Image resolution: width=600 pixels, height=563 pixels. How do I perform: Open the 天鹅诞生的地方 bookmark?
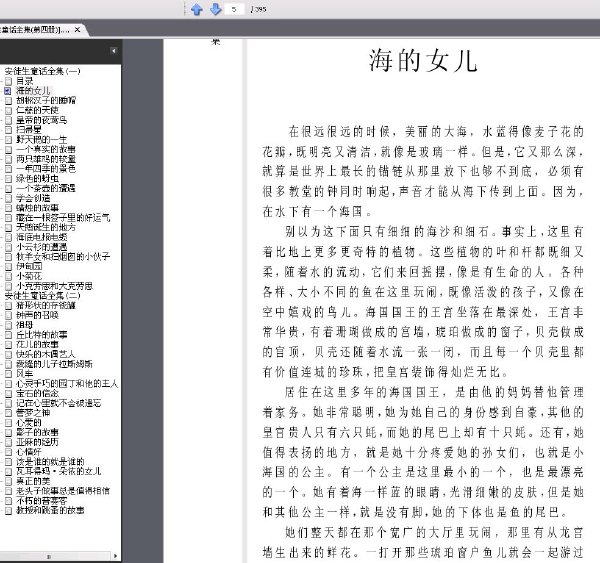tap(46, 227)
